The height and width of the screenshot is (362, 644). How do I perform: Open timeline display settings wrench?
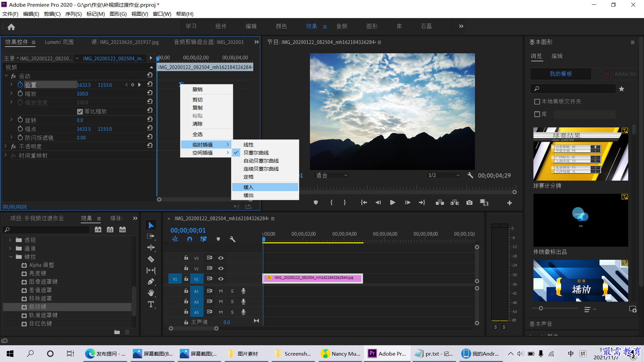coord(232,239)
